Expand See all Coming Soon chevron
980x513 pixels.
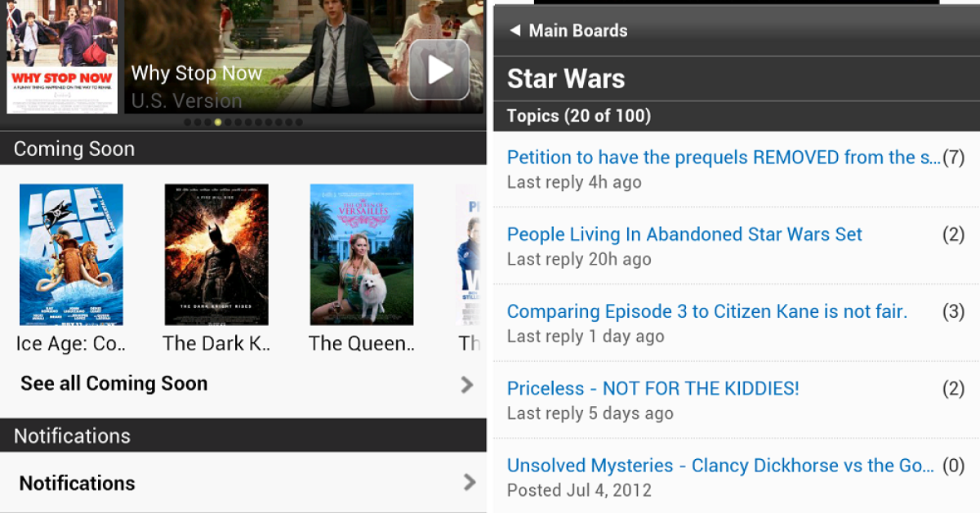pos(467,384)
